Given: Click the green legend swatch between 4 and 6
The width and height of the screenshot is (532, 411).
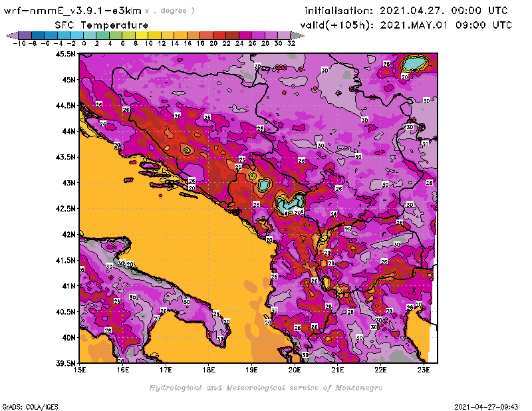Looking at the screenshot, I should [x=116, y=36].
